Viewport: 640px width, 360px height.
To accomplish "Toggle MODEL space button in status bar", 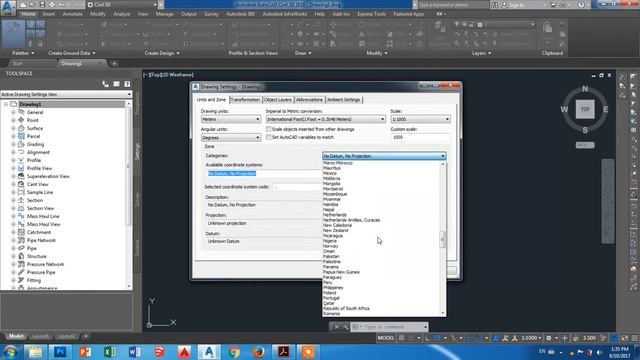I will pyautogui.click(x=386, y=338).
